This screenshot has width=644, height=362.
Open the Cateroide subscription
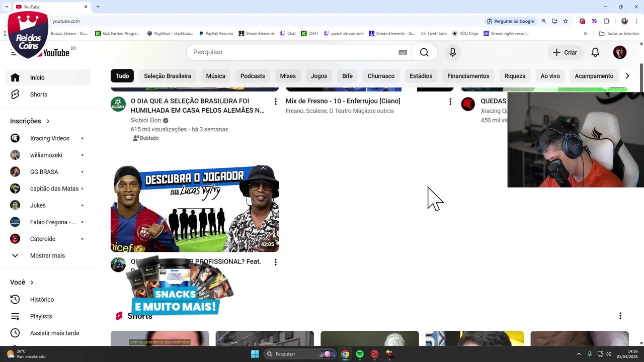coord(48,239)
